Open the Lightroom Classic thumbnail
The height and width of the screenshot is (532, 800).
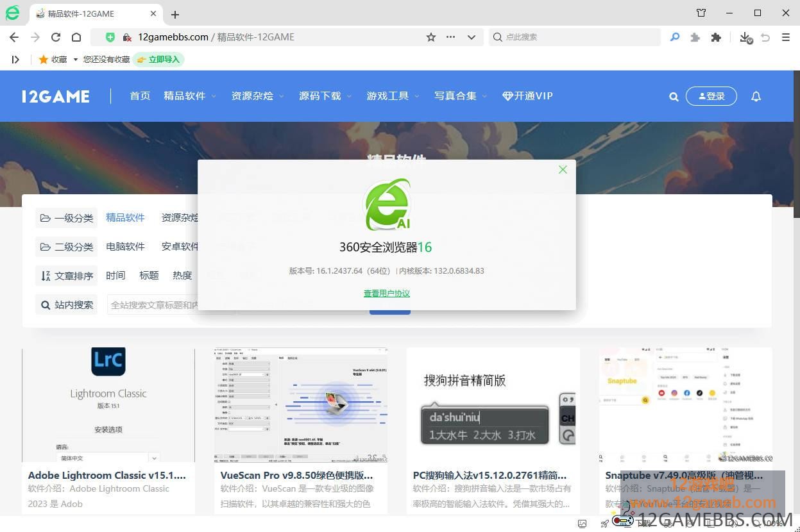[108, 405]
